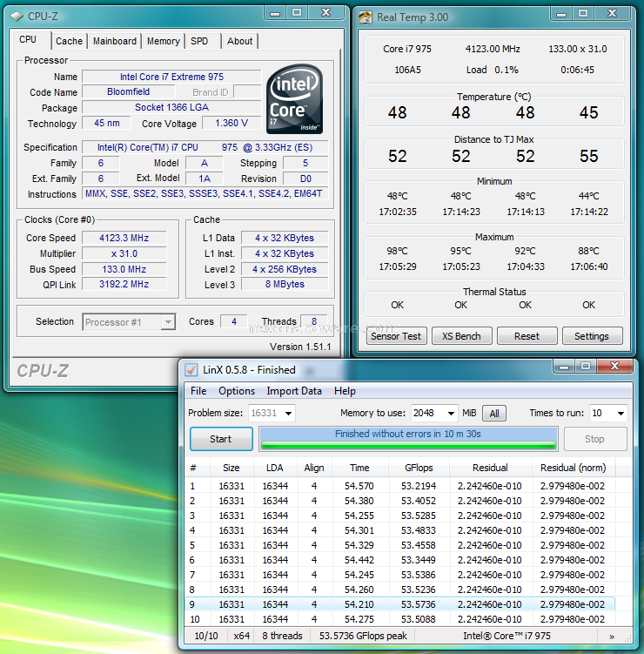The height and width of the screenshot is (654, 644).
Task: Select LinX result row with GFlops 53.4558
Action: pyautogui.click(x=400, y=545)
